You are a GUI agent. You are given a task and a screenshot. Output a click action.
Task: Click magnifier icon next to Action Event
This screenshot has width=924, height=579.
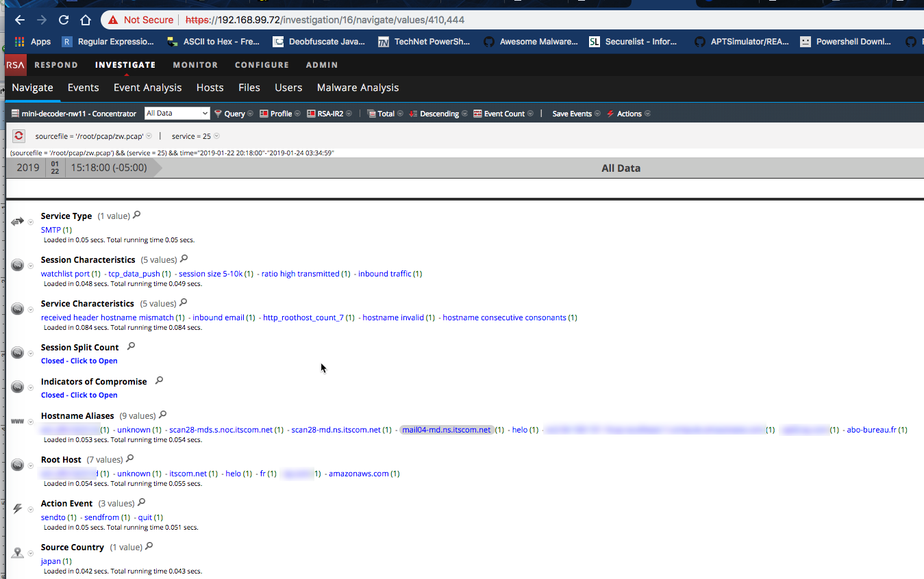[x=142, y=502]
